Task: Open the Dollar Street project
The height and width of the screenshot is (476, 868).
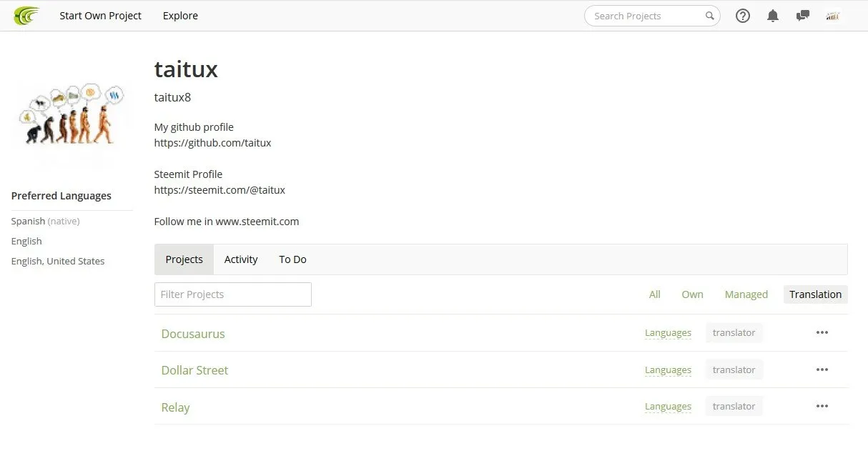Action: coord(194,370)
